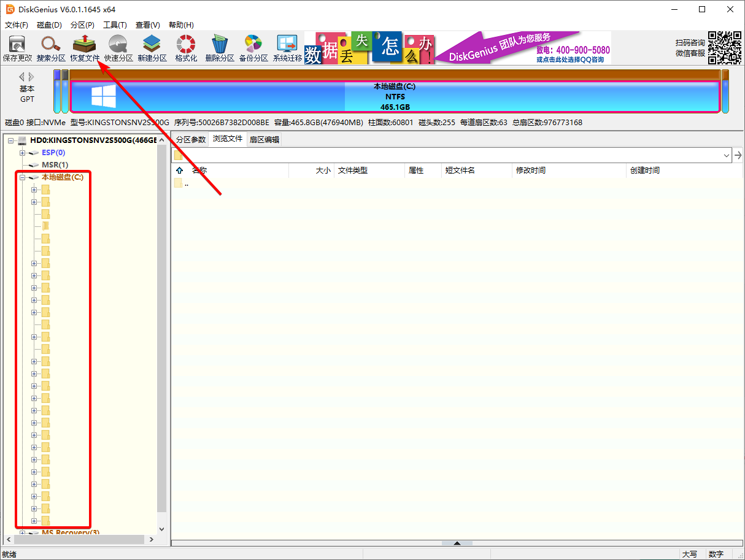Click tree horizontal scrollbar right arrow

click(152, 539)
